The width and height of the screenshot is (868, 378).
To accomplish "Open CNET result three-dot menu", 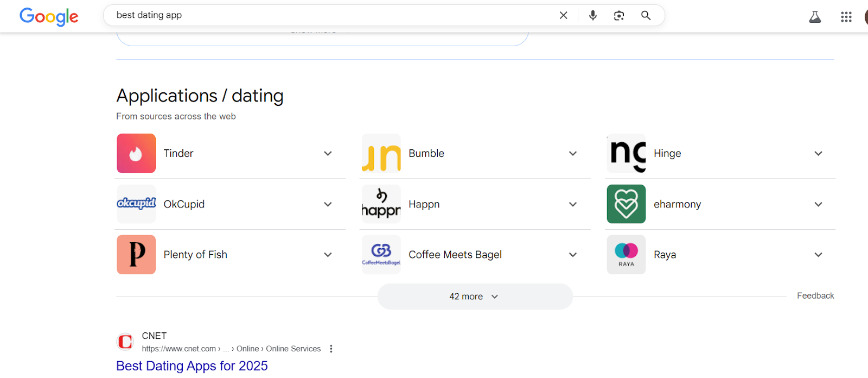I will (331, 349).
